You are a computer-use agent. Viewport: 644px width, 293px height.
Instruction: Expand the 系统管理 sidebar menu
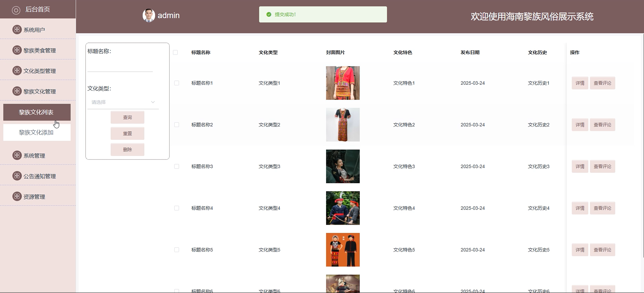pos(34,156)
